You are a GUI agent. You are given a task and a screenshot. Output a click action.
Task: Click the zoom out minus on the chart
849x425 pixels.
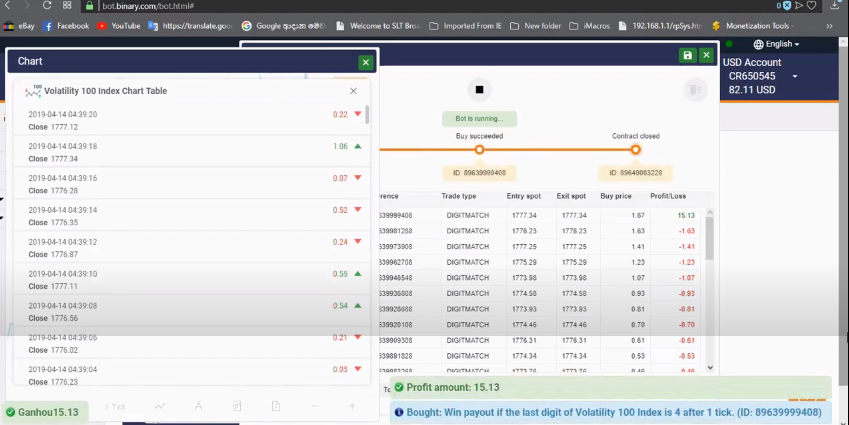coord(315,406)
